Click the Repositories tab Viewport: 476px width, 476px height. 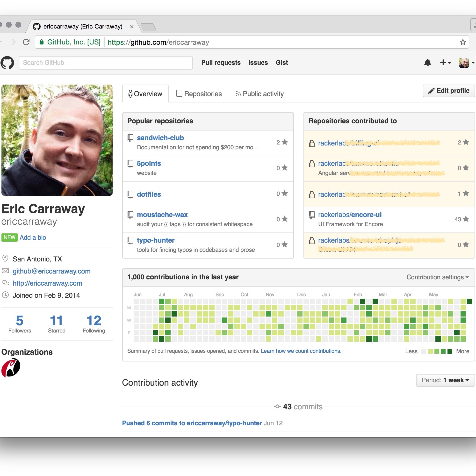[x=199, y=94]
